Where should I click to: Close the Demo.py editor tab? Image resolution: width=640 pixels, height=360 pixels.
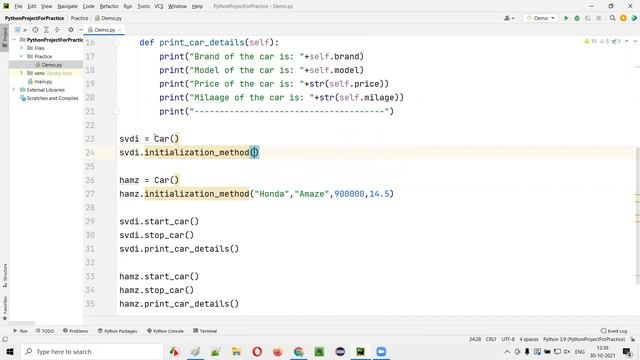click(x=120, y=30)
